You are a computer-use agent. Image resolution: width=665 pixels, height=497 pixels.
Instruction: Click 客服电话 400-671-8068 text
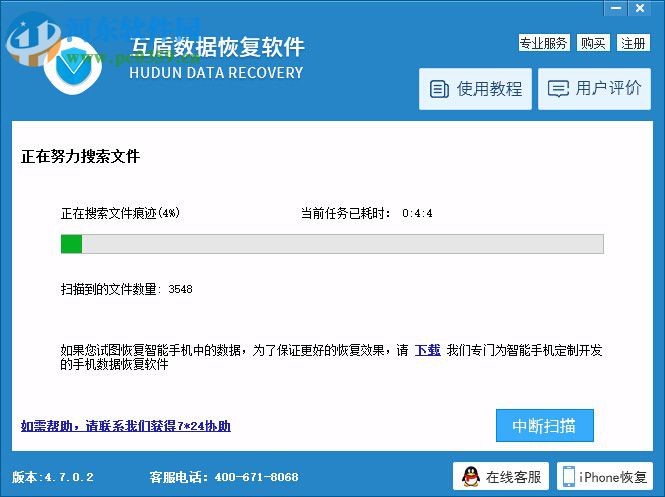[x=224, y=477]
